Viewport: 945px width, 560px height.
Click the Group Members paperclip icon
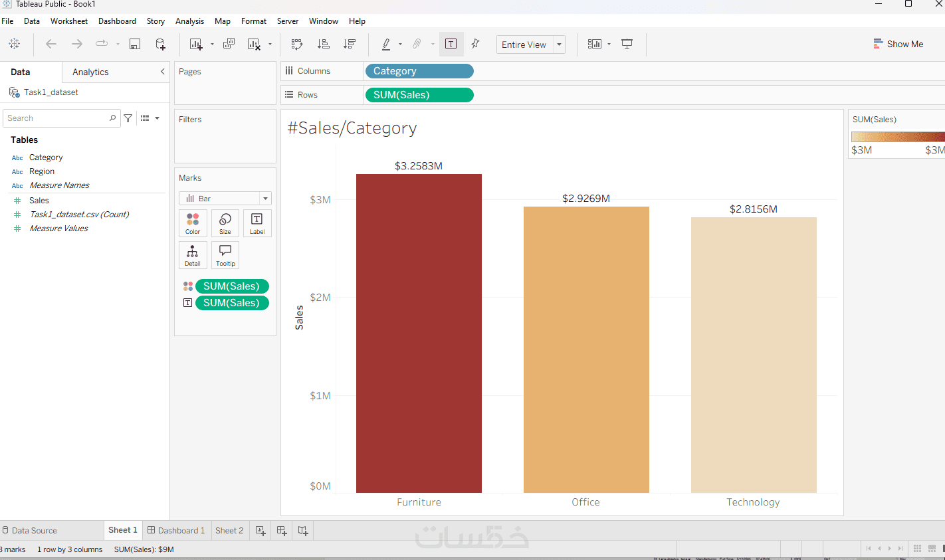point(417,44)
